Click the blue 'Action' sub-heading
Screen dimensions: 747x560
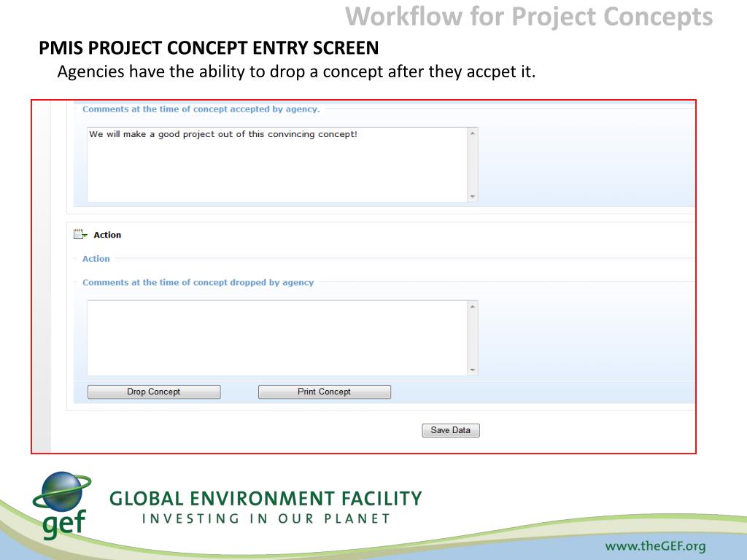click(96, 259)
